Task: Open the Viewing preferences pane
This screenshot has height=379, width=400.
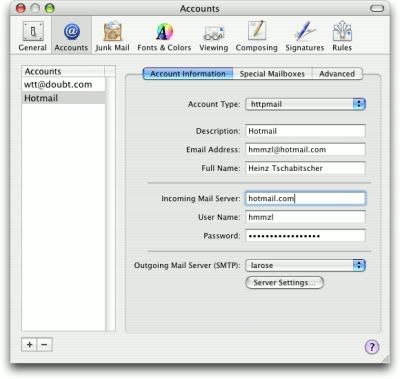Action: pyautogui.click(x=214, y=36)
